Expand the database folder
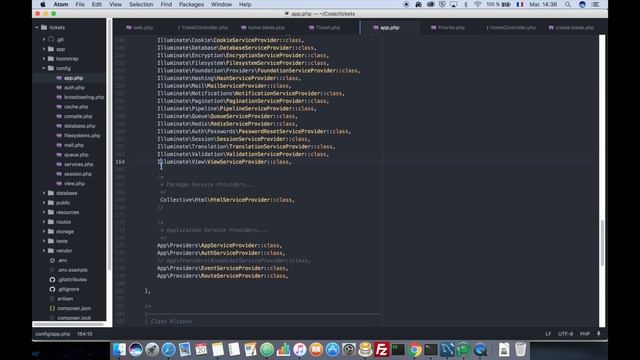This screenshot has height=360, width=640. pos(44,193)
